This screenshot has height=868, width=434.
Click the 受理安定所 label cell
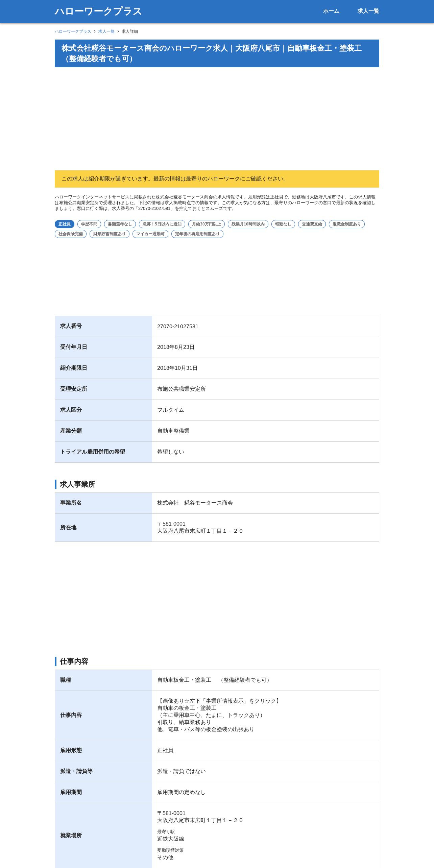[103, 389]
